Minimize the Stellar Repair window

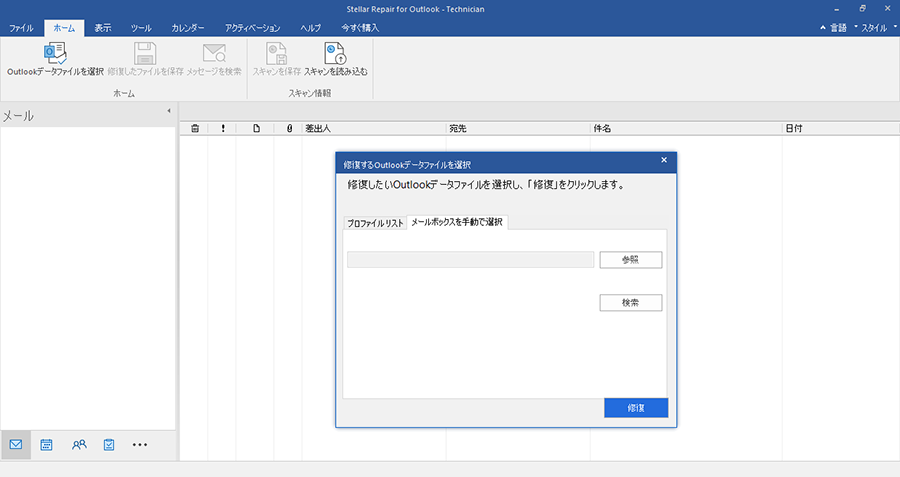point(837,9)
